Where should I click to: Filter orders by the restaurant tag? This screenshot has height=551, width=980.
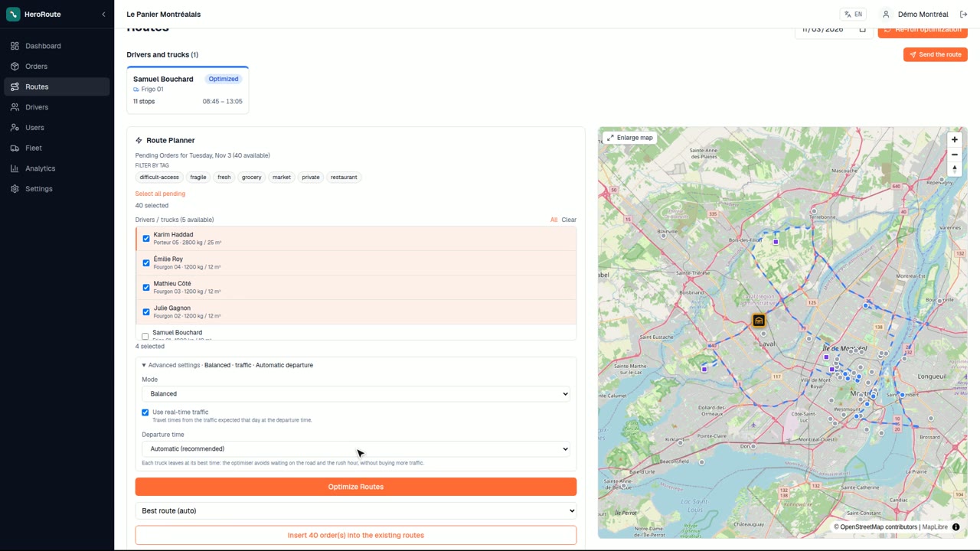click(344, 178)
